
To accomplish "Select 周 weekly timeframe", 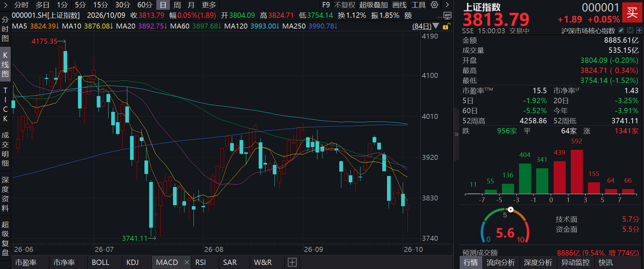I will click(x=177, y=5).
